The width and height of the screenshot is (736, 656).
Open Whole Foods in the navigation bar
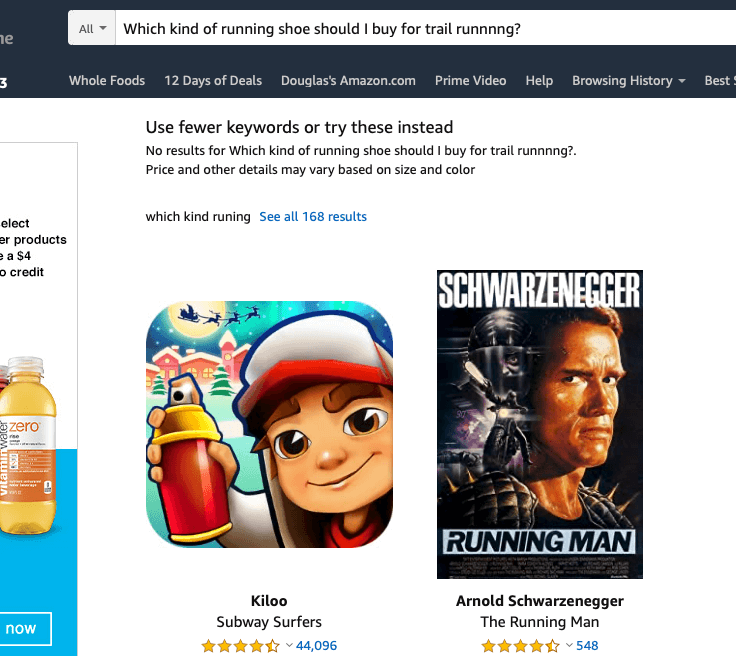(107, 81)
